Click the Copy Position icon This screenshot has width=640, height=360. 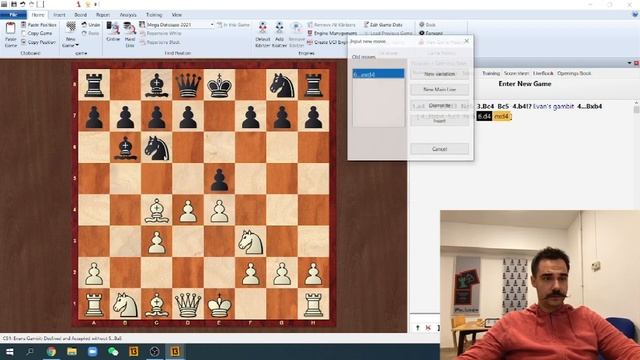[24, 42]
